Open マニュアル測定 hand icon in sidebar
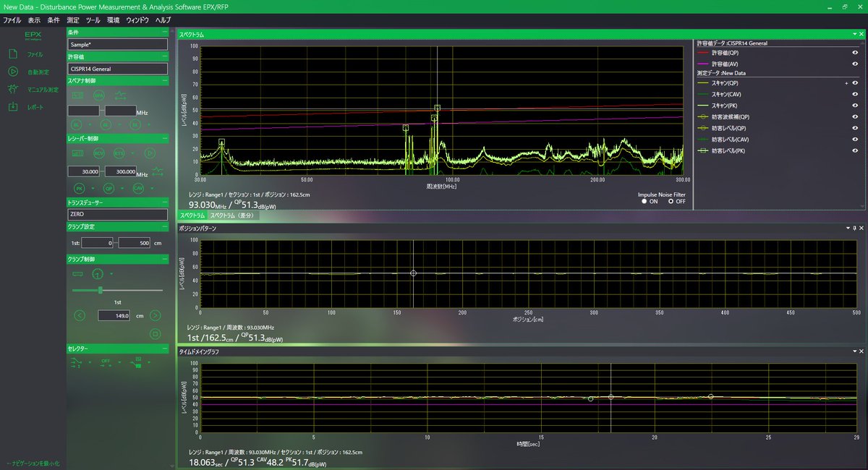868x470 pixels. coord(13,89)
